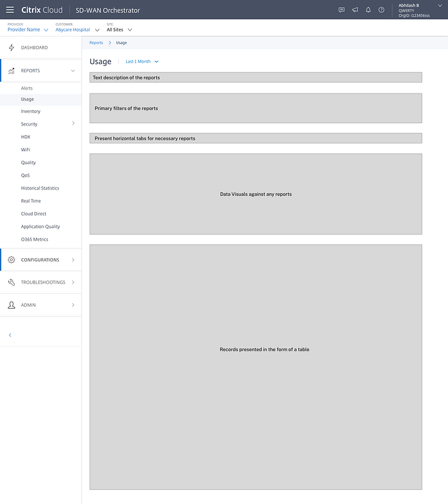The height and width of the screenshot is (504, 448).
Task: Click the megaphone announcements icon
Action: pyautogui.click(x=355, y=10)
